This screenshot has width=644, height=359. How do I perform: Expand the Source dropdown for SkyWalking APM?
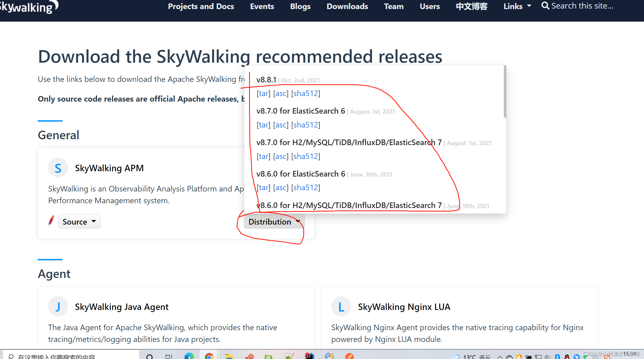[x=79, y=221]
